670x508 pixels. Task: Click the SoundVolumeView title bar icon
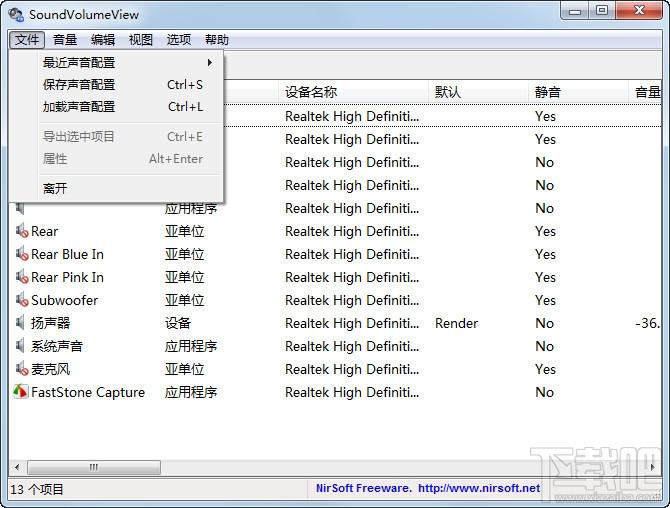16,15
